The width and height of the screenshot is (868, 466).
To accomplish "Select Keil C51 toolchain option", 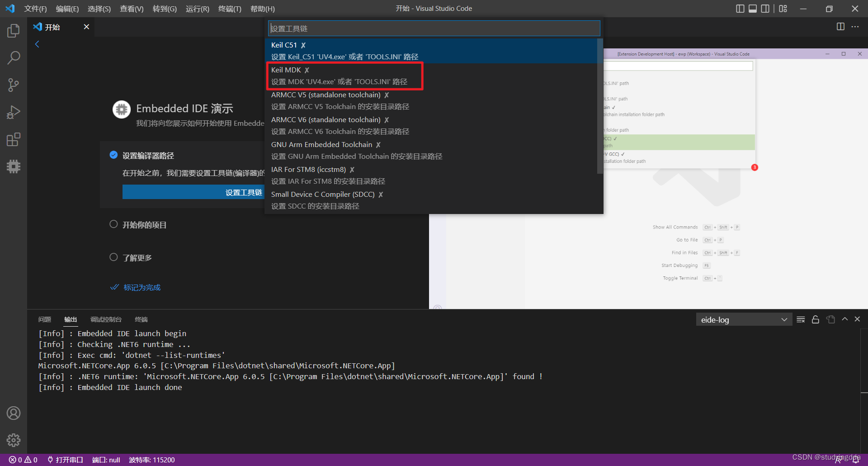I will point(431,51).
